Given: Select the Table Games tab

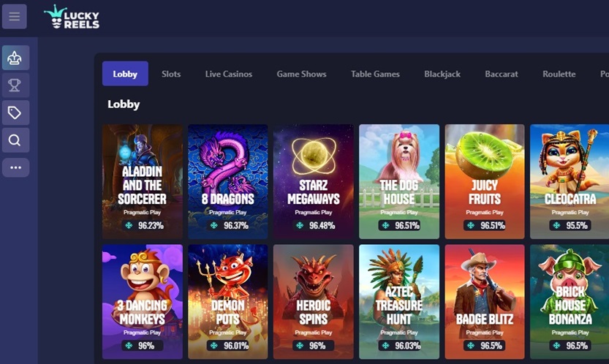Looking at the screenshot, I should pos(375,74).
